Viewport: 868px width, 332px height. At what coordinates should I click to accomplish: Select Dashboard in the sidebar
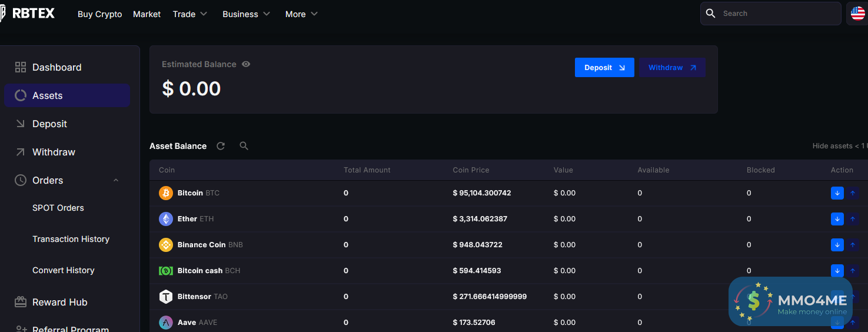pos(56,68)
